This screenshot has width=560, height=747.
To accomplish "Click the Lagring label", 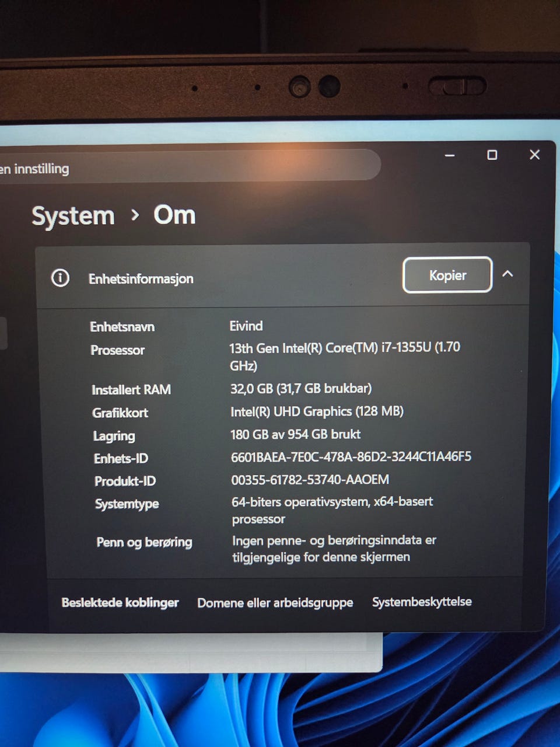I will (114, 436).
